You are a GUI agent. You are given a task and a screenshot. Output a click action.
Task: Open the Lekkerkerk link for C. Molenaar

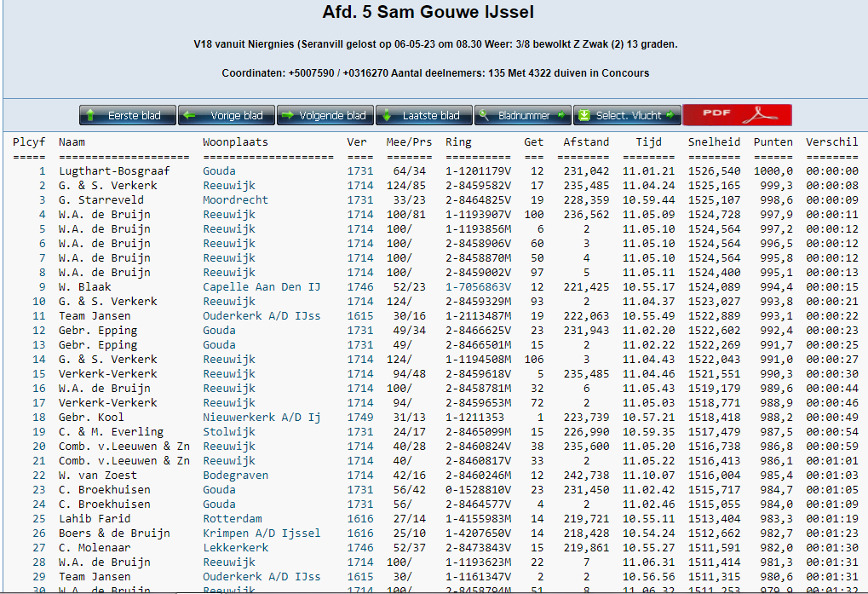pyautogui.click(x=236, y=547)
